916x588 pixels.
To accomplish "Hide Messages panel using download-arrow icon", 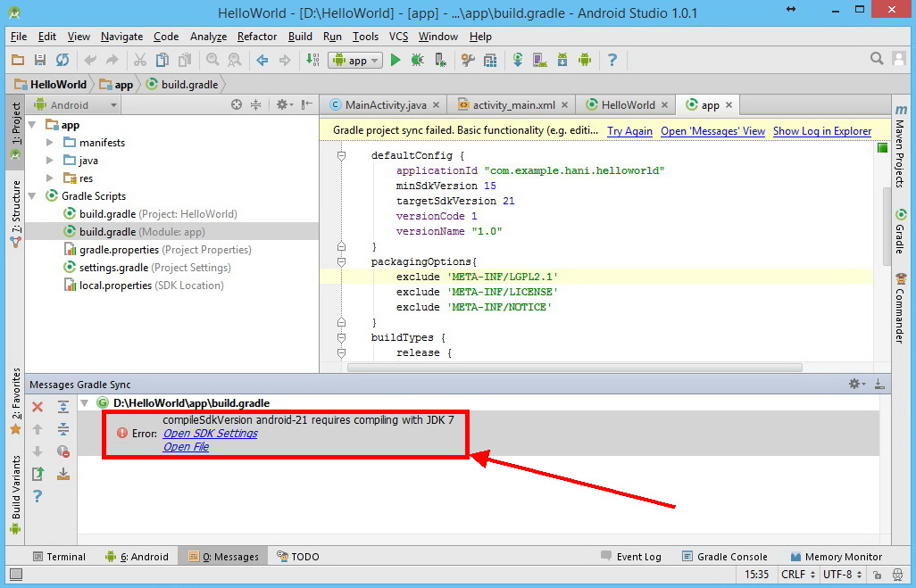I will pos(879,384).
